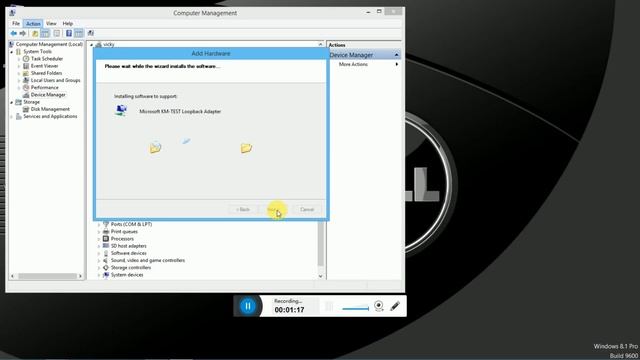Click the blue Help toolbar icon
This screenshot has height=360, width=640.
69,33
